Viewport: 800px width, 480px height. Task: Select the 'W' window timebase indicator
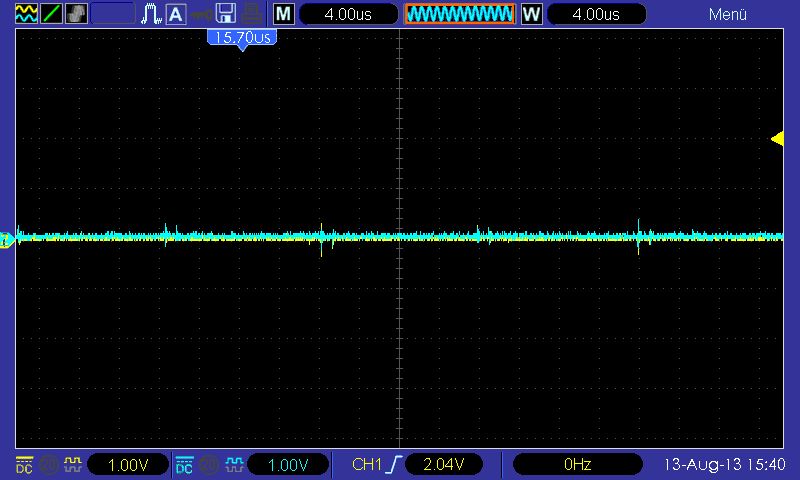click(x=532, y=14)
